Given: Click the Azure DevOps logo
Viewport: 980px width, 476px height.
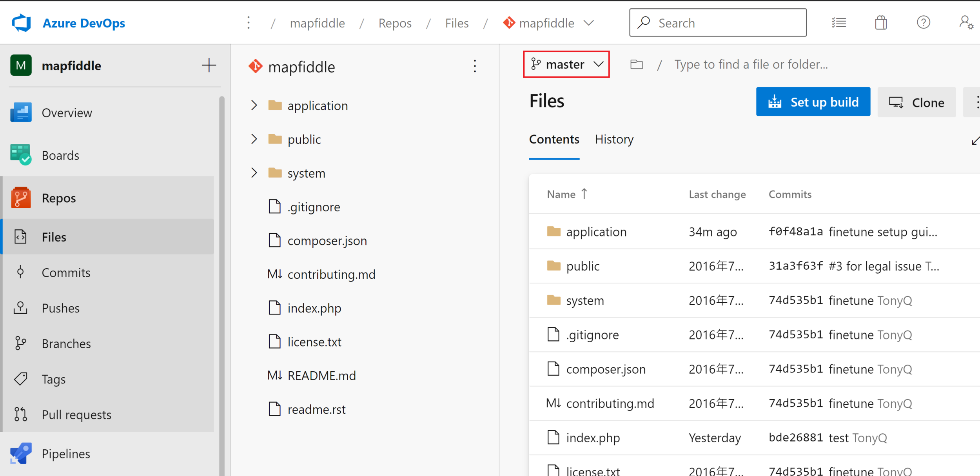Looking at the screenshot, I should pos(22,23).
